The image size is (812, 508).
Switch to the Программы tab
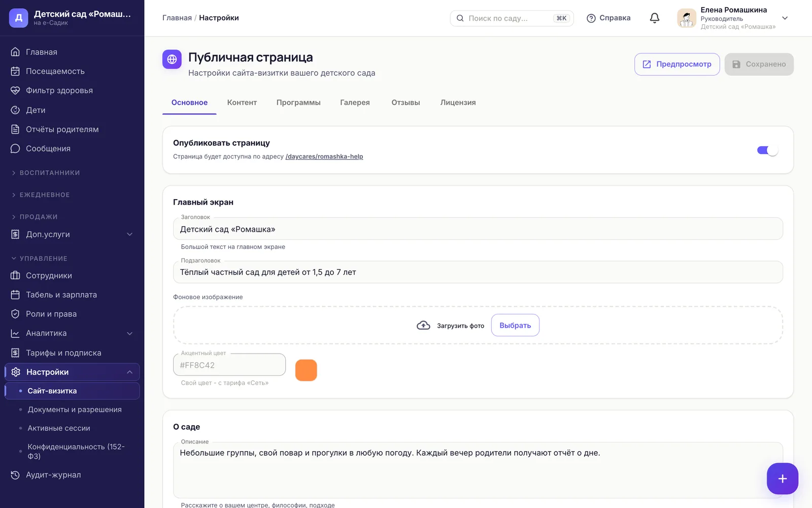[298, 103]
